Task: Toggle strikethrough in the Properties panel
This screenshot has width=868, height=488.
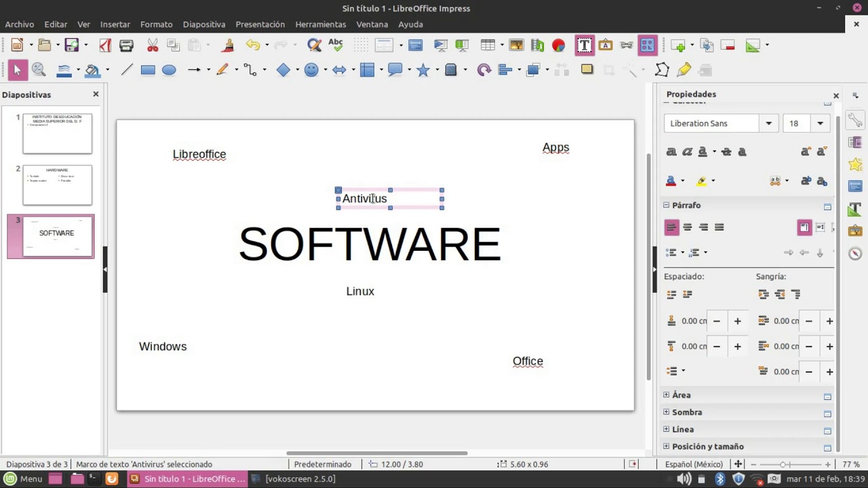Action: pyautogui.click(x=726, y=152)
